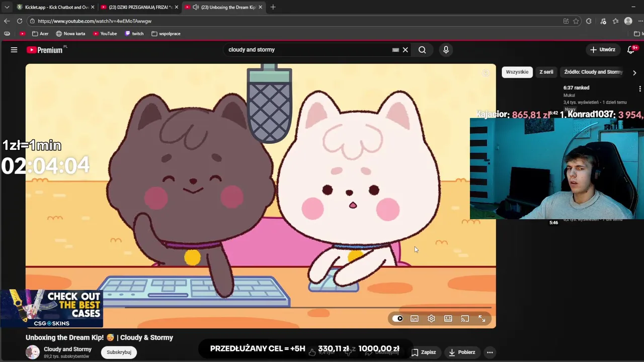
Task: Select the Wszystkie filter chip
Action: pos(517,72)
